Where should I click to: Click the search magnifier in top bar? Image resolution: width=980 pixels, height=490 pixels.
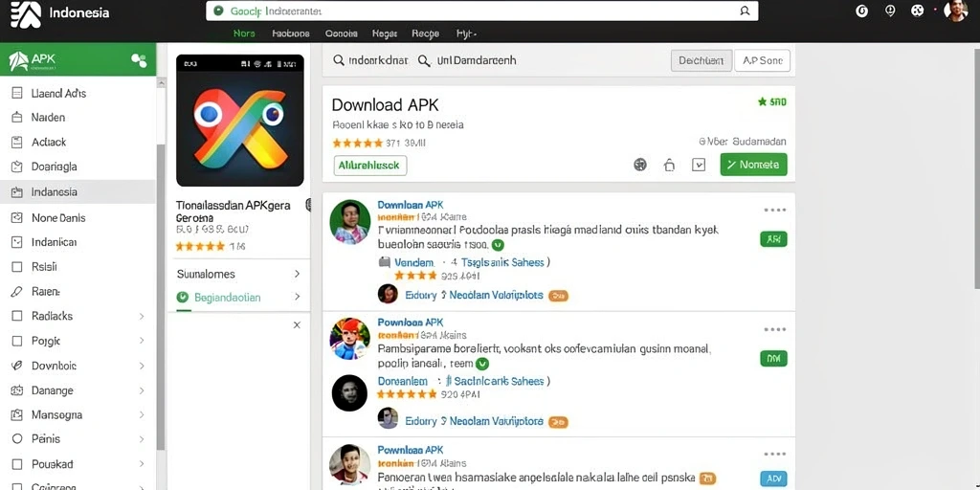[x=745, y=11]
